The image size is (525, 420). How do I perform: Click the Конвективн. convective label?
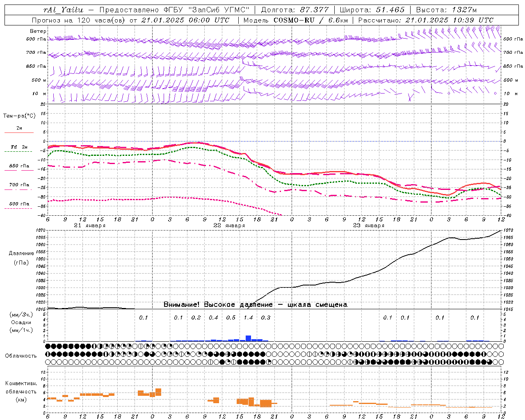click(21, 383)
